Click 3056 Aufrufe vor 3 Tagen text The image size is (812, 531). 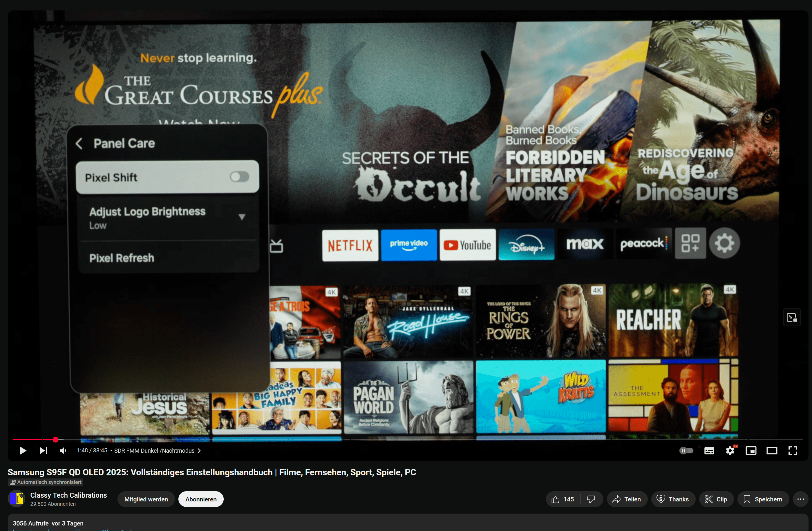(x=48, y=523)
